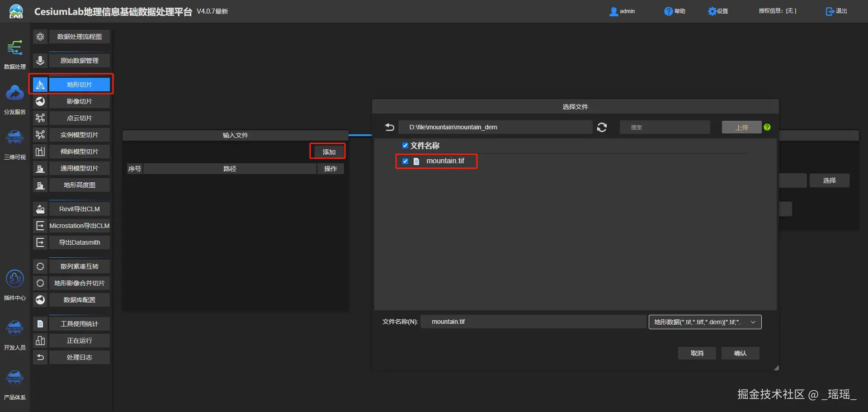Open 设置 settings in header
Image resolution: width=868 pixels, height=412 pixels.
point(718,11)
